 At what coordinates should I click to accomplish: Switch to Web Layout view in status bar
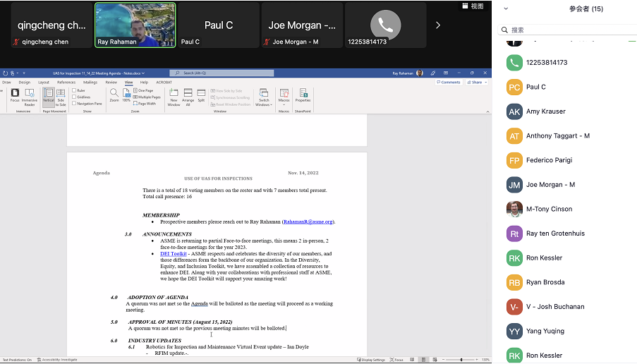435,360
